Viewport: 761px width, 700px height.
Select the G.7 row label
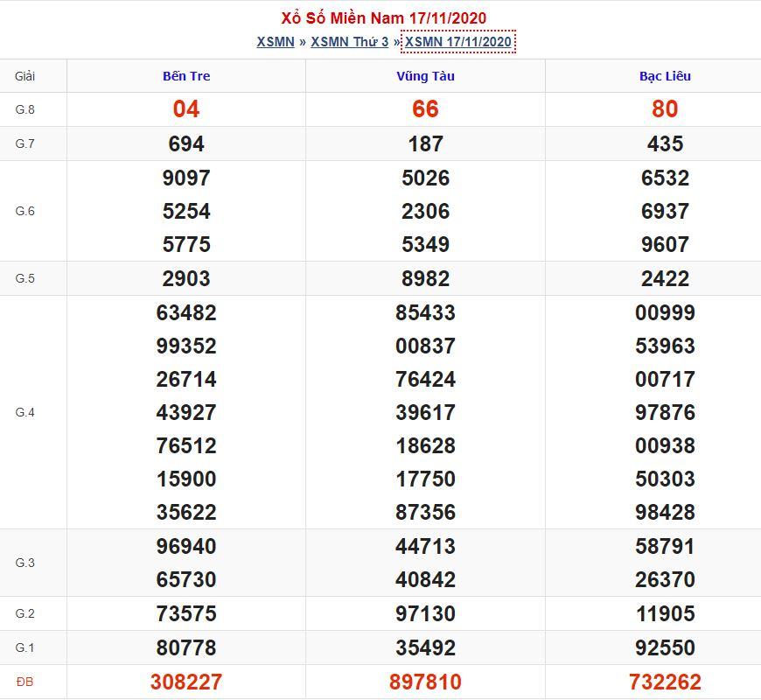[24, 143]
